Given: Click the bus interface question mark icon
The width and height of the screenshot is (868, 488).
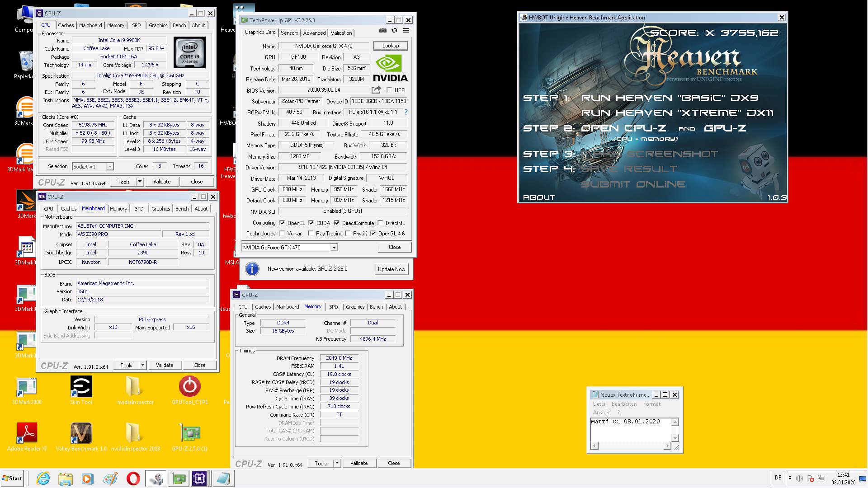Looking at the screenshot, I should point(406,112).
